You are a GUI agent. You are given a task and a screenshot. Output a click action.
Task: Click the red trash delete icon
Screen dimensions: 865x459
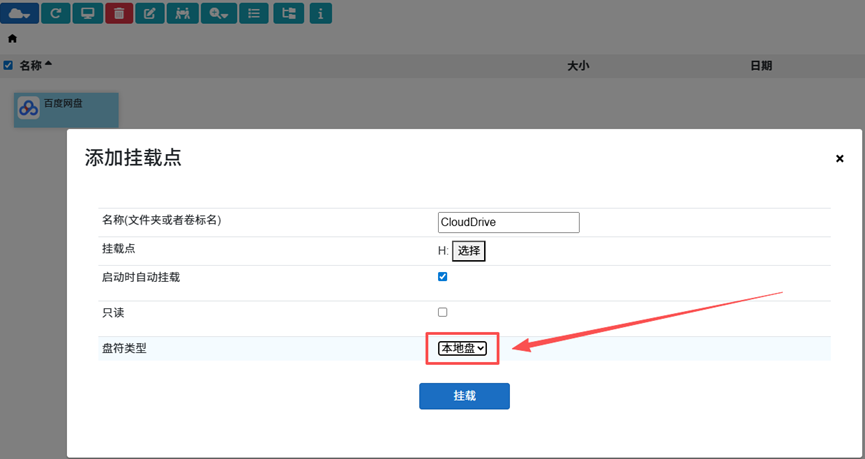pyautogui.click(x=119, y=13)
